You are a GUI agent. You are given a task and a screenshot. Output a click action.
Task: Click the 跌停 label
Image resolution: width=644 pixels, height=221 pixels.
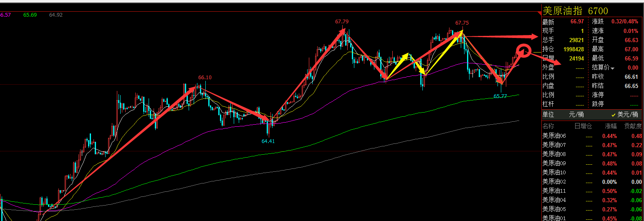tap(598, 104)
